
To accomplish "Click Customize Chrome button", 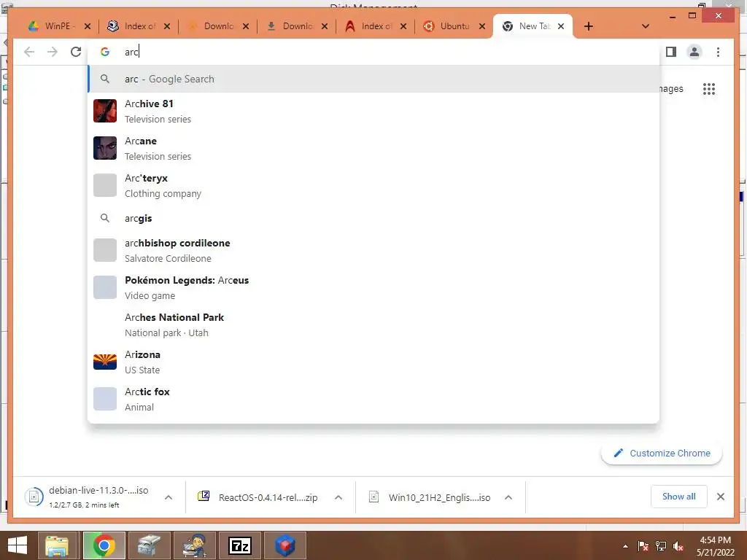I will click(662, 453).
